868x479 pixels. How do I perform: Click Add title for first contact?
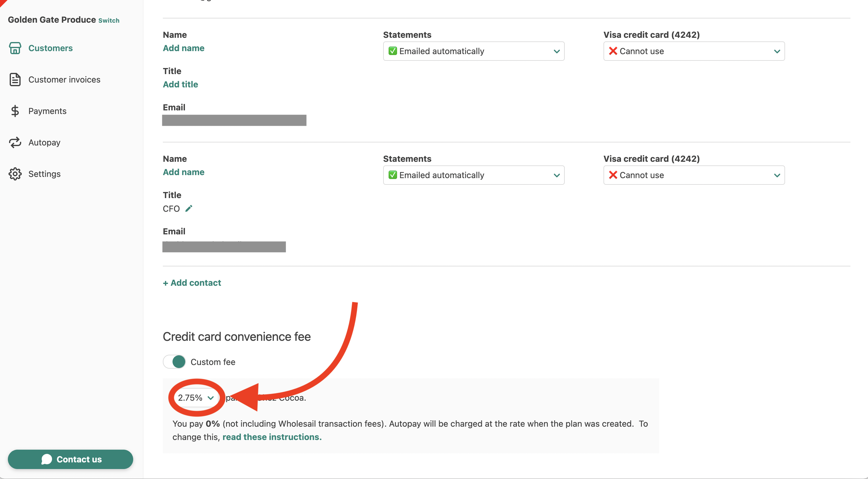pyautogui.click(x=180, y=84)
